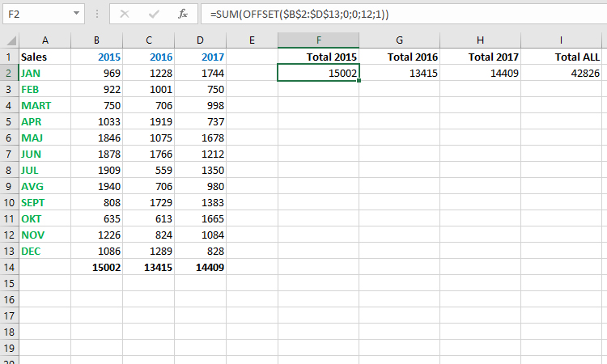Select column F header
This screenshot has width=607, height=364.
point(319,40)
